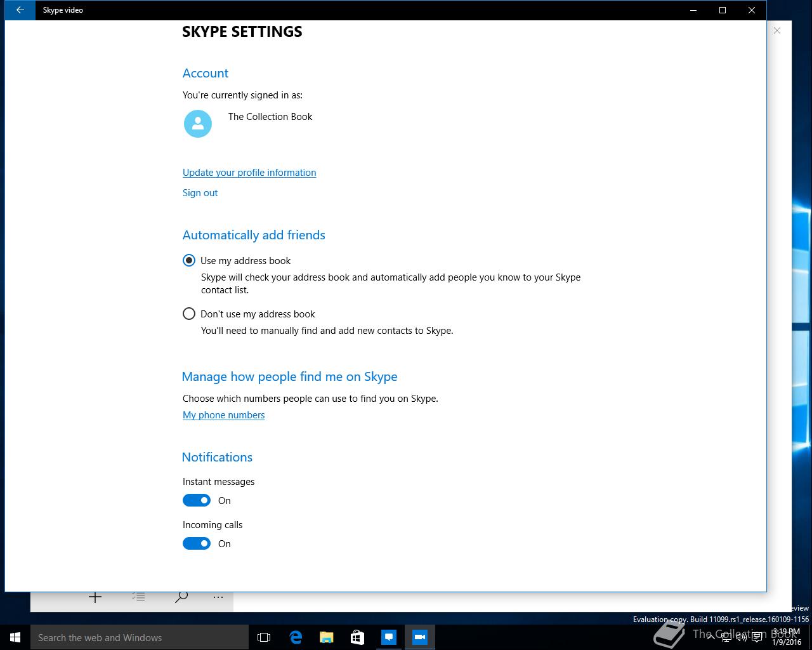
Task: Click the select list icon in background window
Action: tap(138, 597)
